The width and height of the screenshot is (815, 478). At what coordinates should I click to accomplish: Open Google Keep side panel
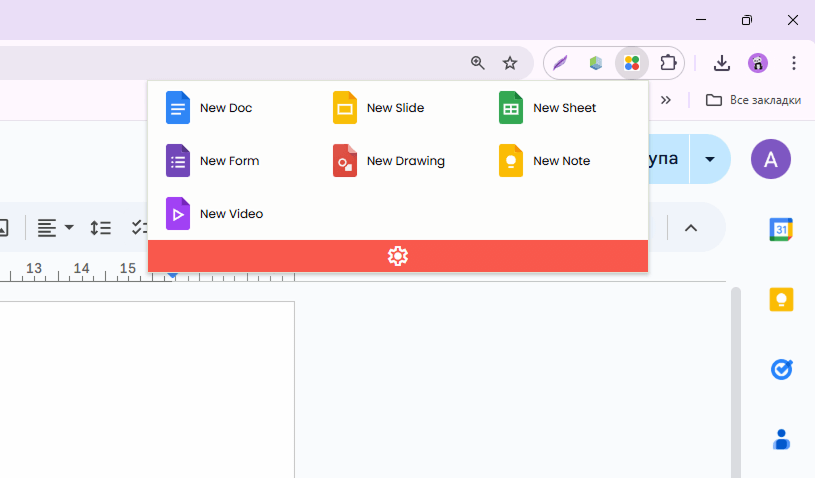(781, 299)
